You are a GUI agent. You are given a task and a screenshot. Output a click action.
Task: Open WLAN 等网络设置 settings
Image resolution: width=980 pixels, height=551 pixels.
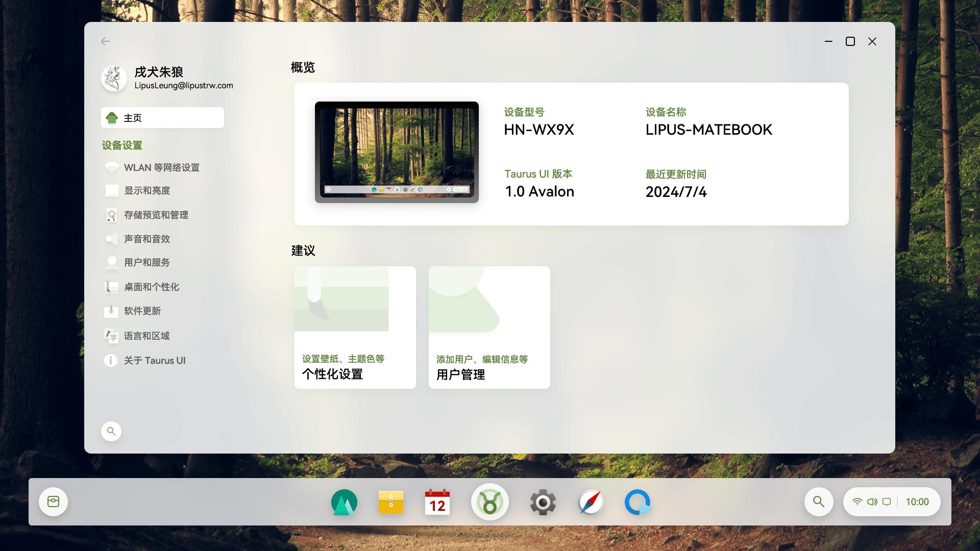click(161, 168)
